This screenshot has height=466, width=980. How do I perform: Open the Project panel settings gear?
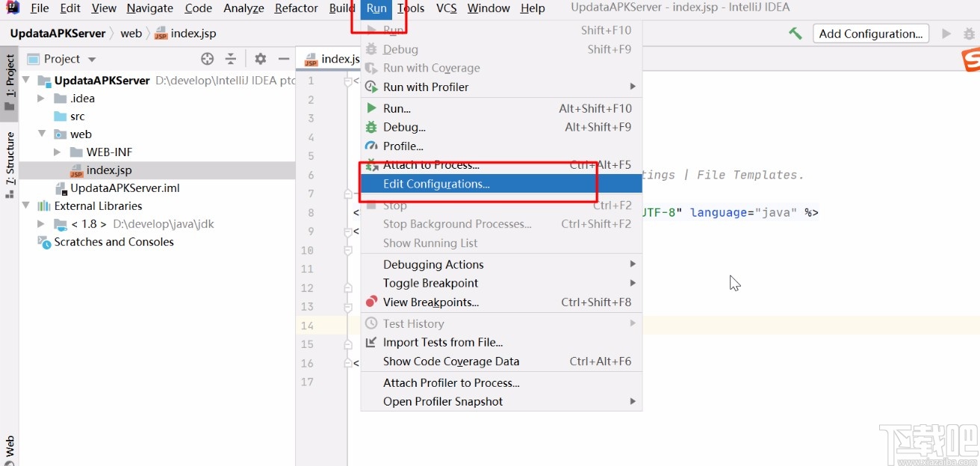pyautogui.click(x=259, y=58)
